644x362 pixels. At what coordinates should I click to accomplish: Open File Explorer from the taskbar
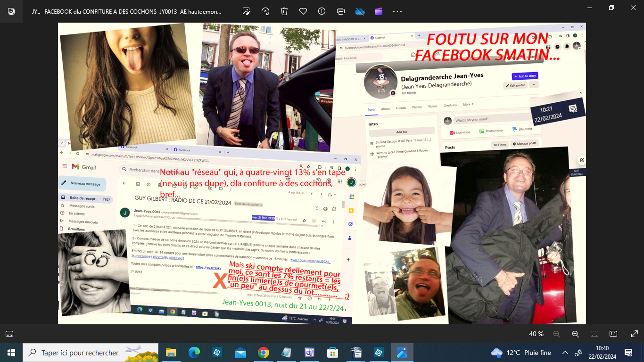[x=171, y=353]
